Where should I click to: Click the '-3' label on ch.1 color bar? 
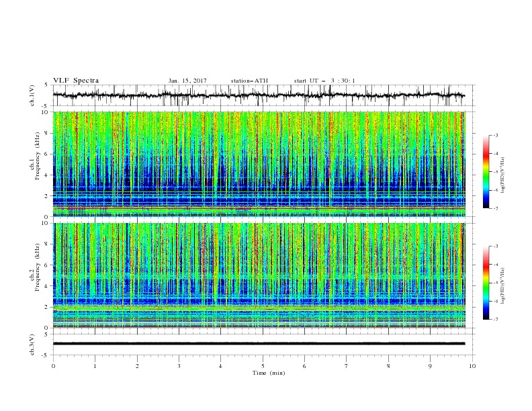tap(496, 135)
